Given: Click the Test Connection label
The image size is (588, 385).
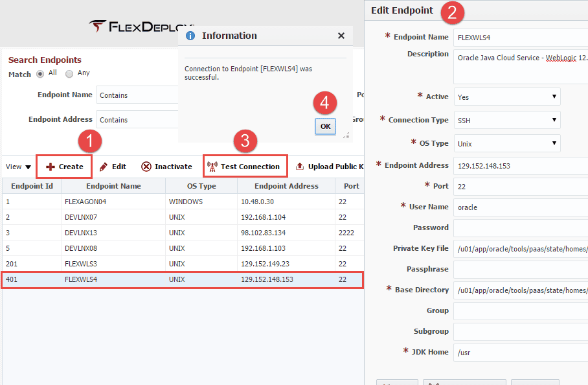Looking at the screenshot, I should (x=250, y=167).
